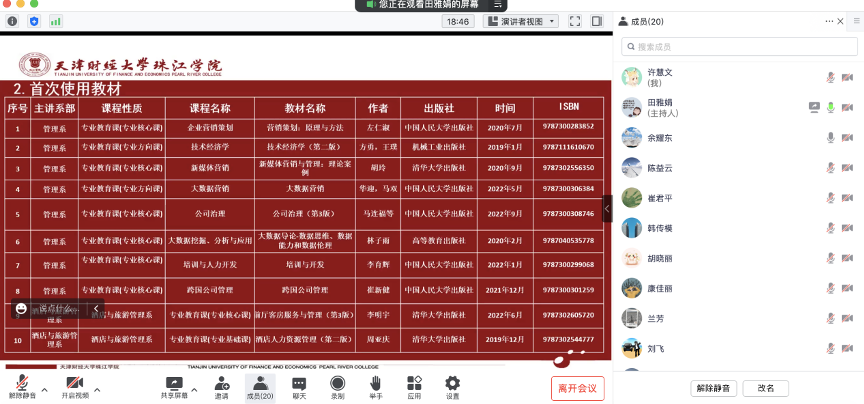The image size is (864, 404).
Task: Click the 搜索成员 search field
Action: click(x=740, y=46)
